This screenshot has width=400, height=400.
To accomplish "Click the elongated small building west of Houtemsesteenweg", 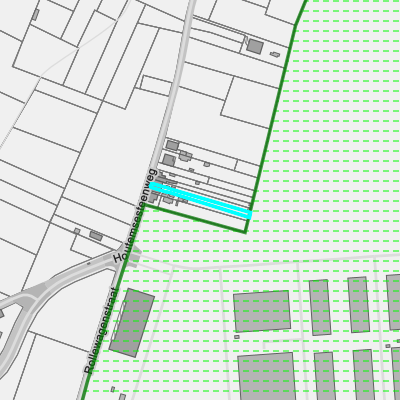I will coord(96,236).
